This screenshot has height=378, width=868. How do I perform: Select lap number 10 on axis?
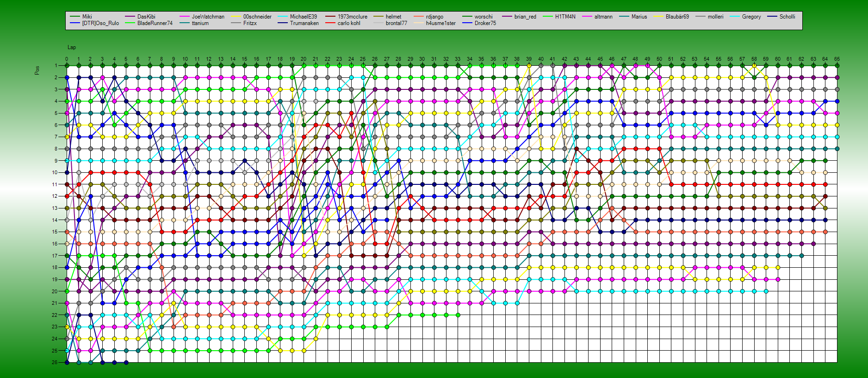185,59
